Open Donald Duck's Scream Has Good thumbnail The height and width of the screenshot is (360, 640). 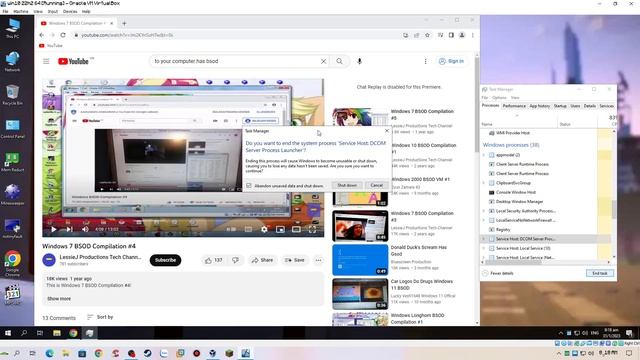tap(360, 260)
